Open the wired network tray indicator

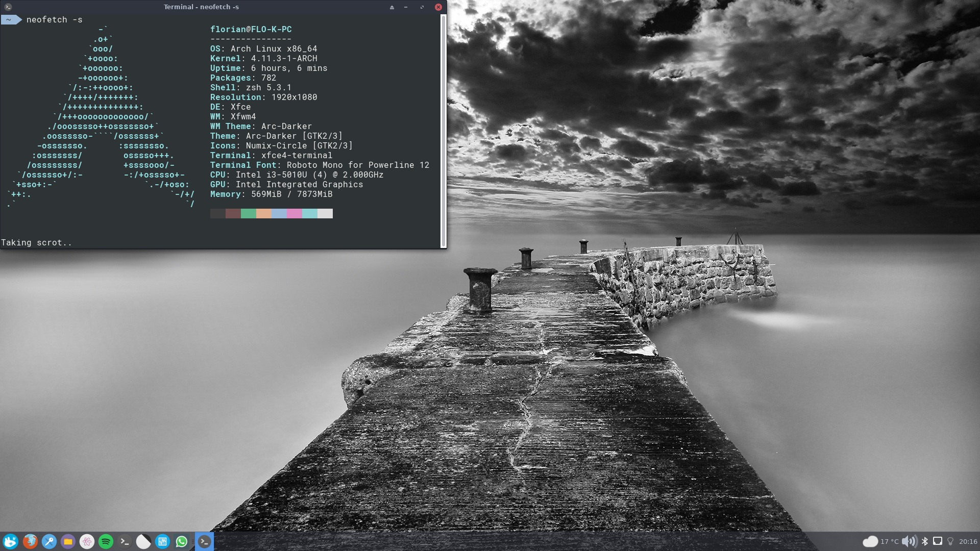click(x=938, y=541)
